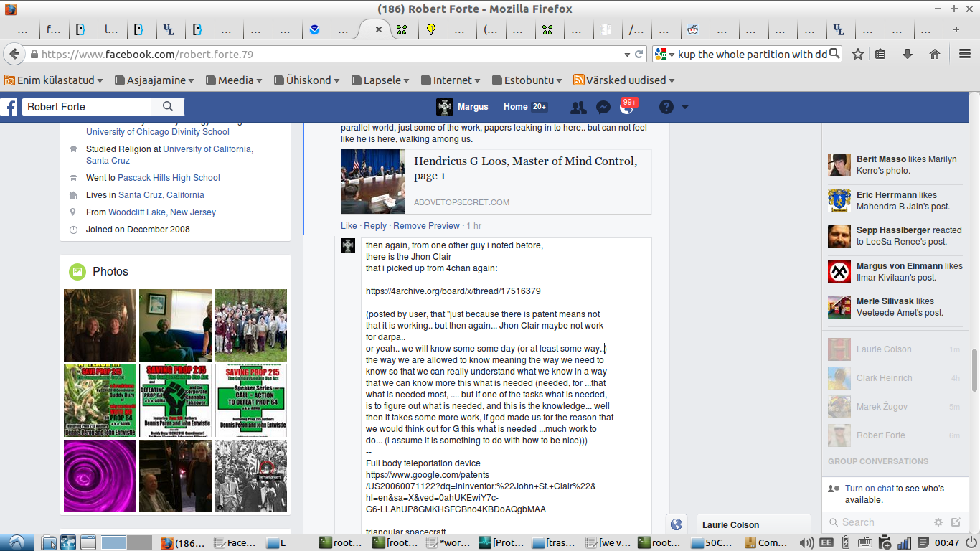Open the notifications globe with 99+ badge
This screenshot has width=980, height=551.
pyautogui.click(x=627, y=107)
